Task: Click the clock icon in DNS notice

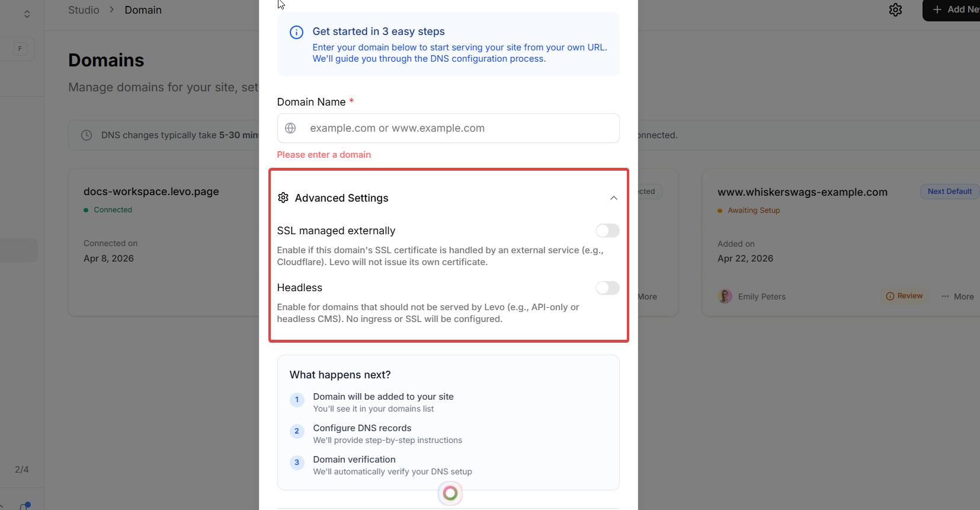Action: 87,135
